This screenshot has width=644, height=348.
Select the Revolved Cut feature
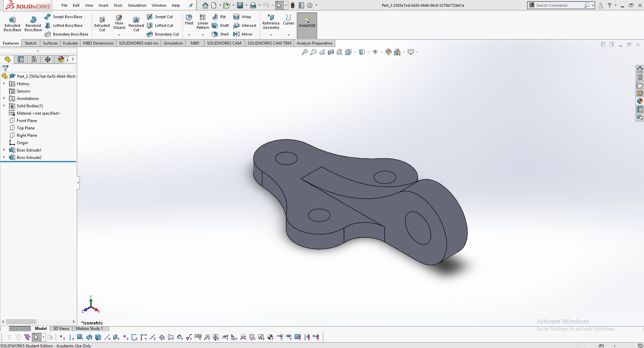[136, 23]
